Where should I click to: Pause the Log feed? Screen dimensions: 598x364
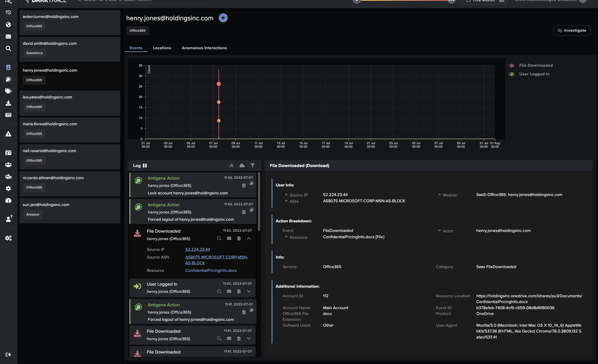pyautogui.click(x=145, y=166)
